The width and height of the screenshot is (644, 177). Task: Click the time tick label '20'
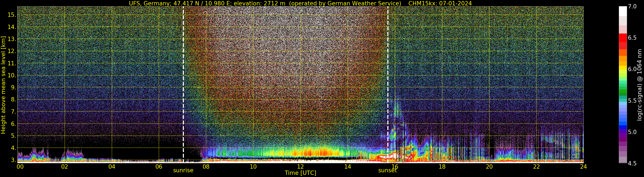(x=489, y=166)
